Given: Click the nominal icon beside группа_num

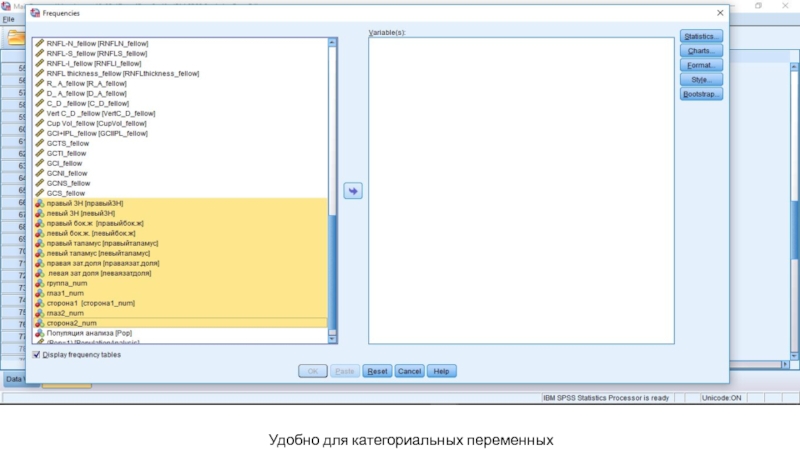Looking at the screenshot, I should tap(40, 283).
